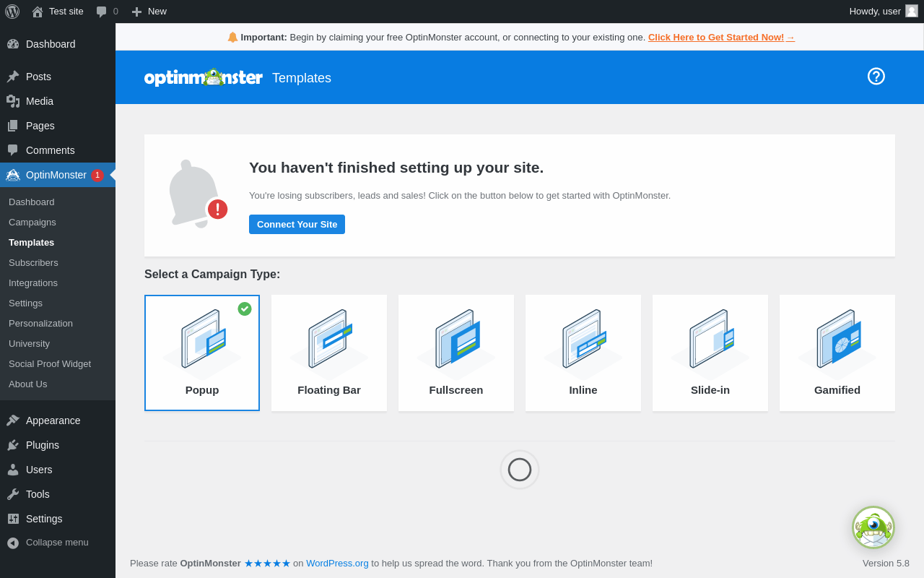The width and height of the screenshot is (924, 578).
Task: Click the Pages icon in sidebar
Action: point(13,126)
